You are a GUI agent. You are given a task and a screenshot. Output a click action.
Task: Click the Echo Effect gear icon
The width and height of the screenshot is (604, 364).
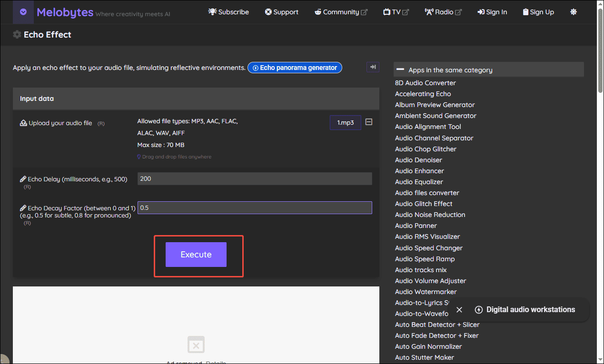pyautogui.click(x=17, y=34)
